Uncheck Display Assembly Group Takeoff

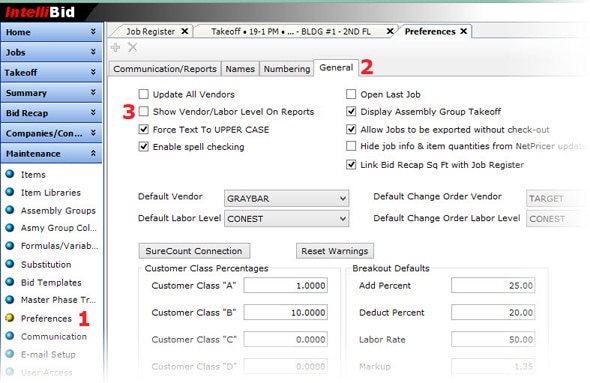coord(351,111)
